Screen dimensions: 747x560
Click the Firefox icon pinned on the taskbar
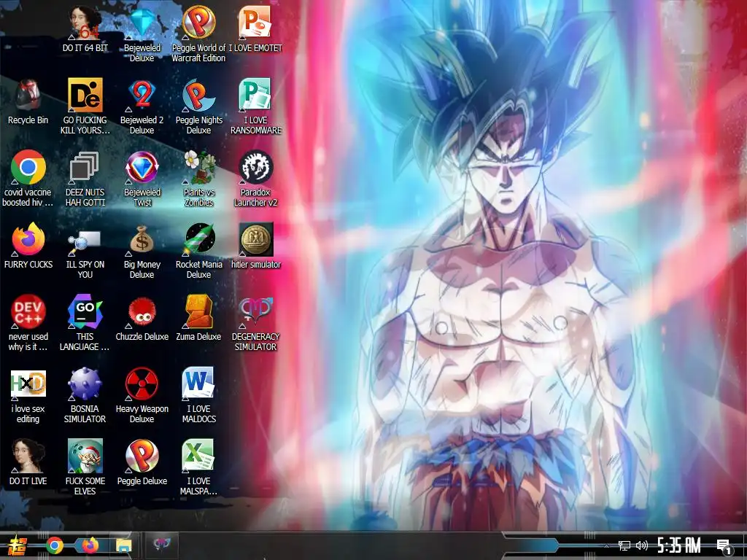[90, 545]
